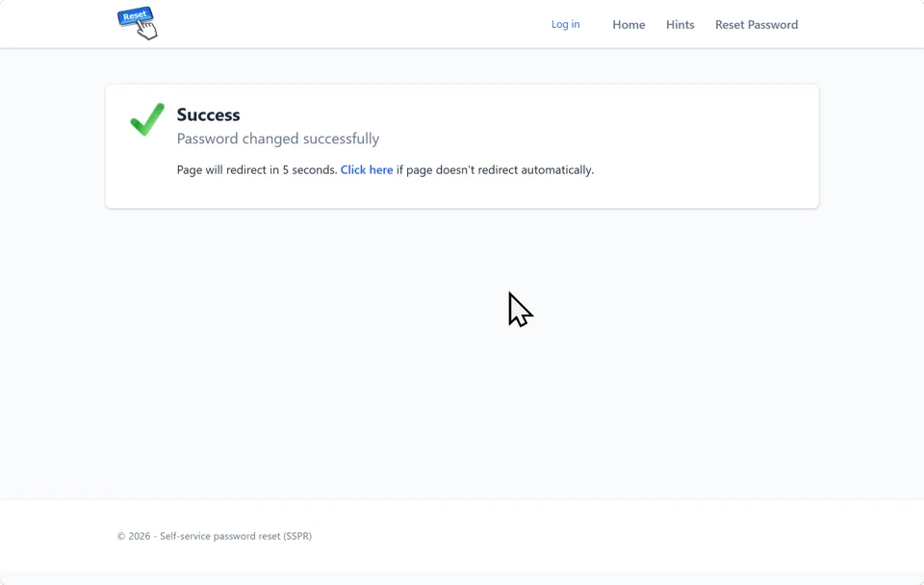Select Reset Password in navigation

[x=757, y=25]
